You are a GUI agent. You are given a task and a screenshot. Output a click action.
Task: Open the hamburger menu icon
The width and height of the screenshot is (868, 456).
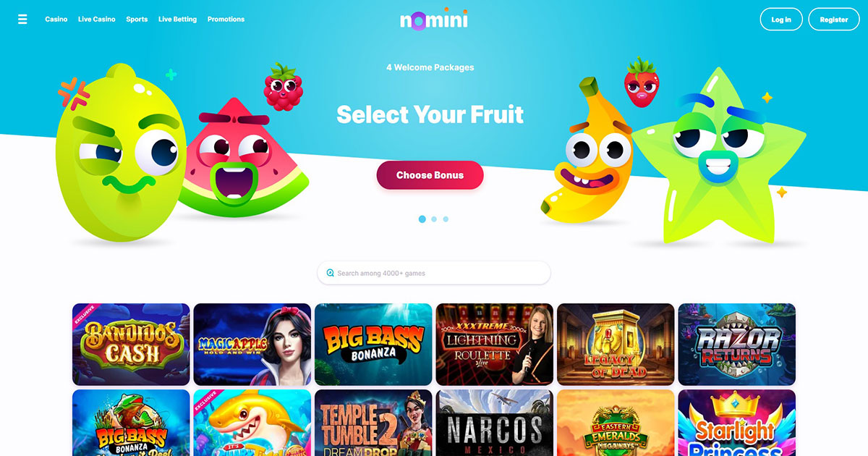coord(22,20)
